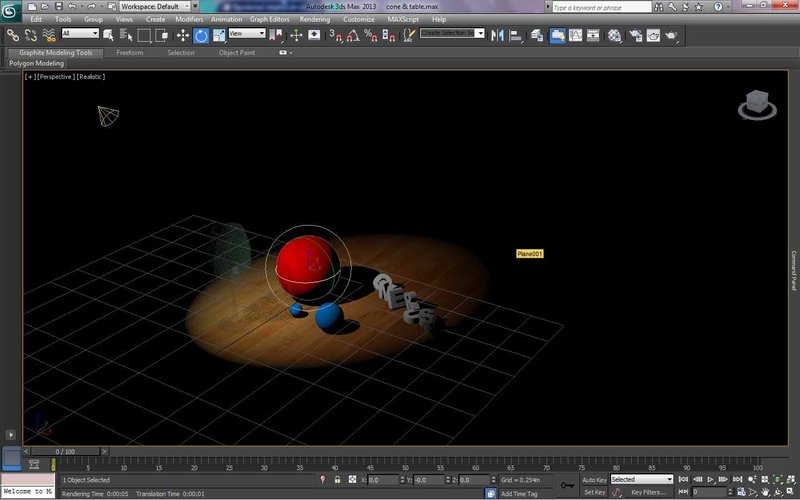Click Render Production teapot
The height and width of the screenshot is (500, 800).
click(x=671, y=35)
